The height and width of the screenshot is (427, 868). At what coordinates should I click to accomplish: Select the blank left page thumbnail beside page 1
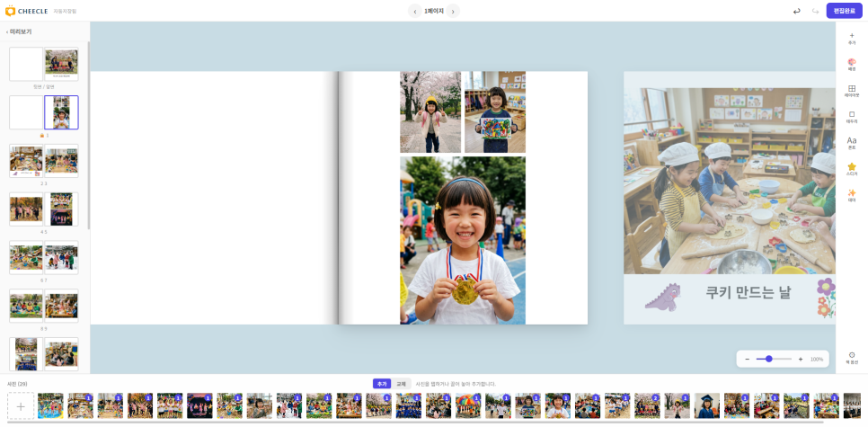pos(26,112)
